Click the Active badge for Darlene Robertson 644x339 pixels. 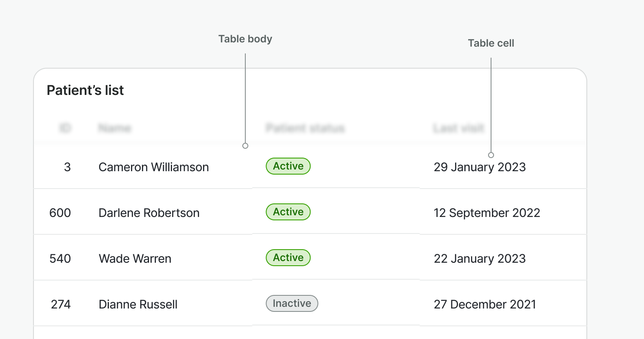(288, 212)
